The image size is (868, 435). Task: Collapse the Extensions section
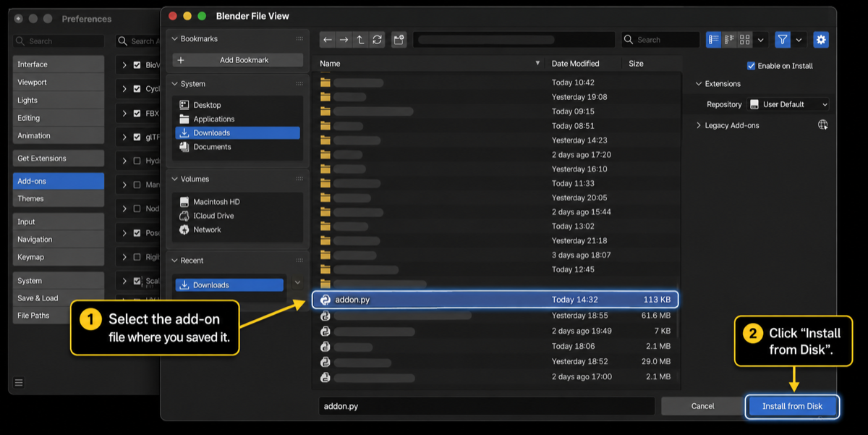[699, 84]
